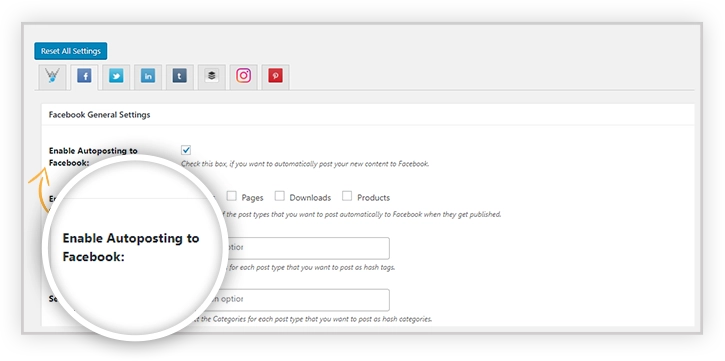Image resolution: width=725 pixels, height=361 pixels.
Task: Switch to the Twitter tab icon
Action: 116,76
